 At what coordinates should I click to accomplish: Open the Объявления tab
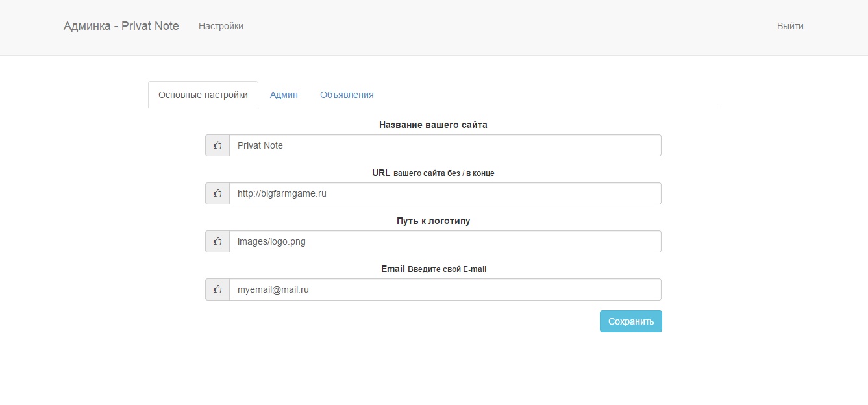point(347,95)
